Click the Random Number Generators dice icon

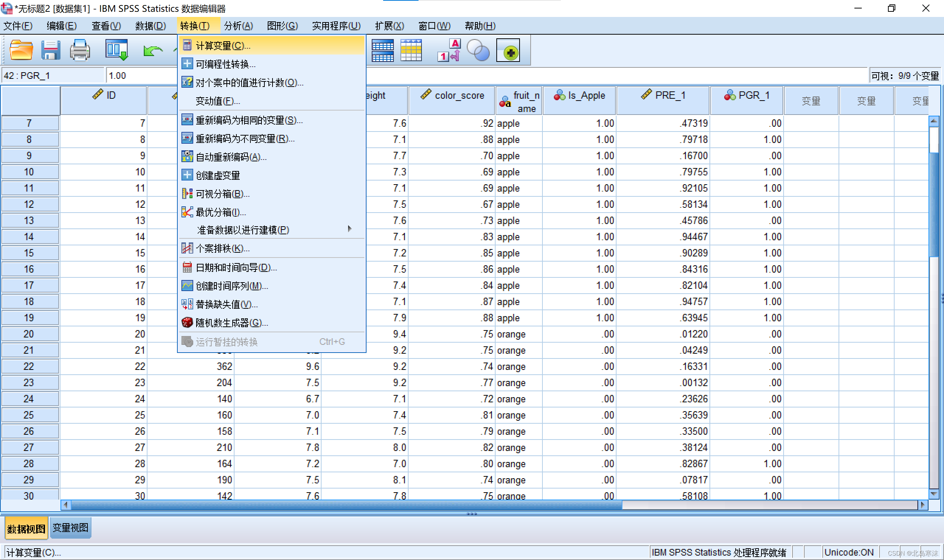[187, 322]
